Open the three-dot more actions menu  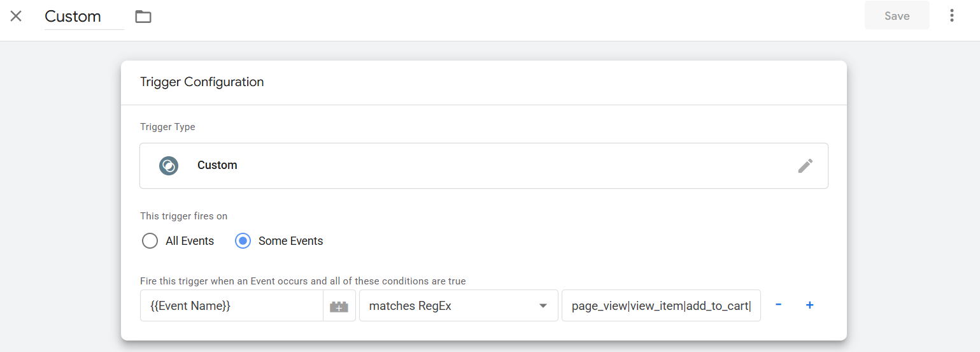[x=951, y=16]
